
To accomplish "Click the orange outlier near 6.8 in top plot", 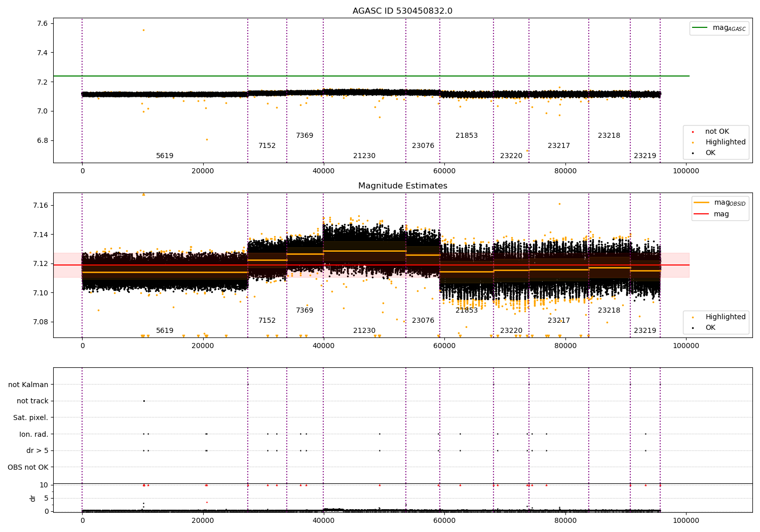I will pyautogui.click(x=207, y=139).
